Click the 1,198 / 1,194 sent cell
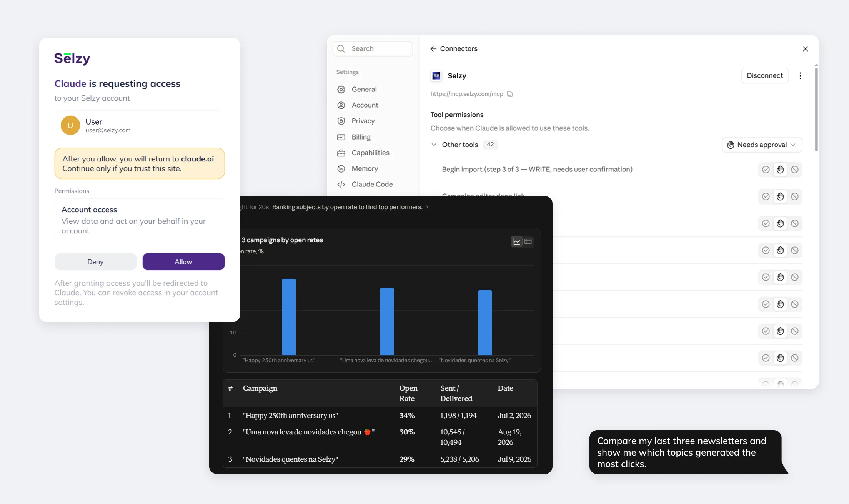Viewport: 849px width, 504px height. click(x=458, y=416)
